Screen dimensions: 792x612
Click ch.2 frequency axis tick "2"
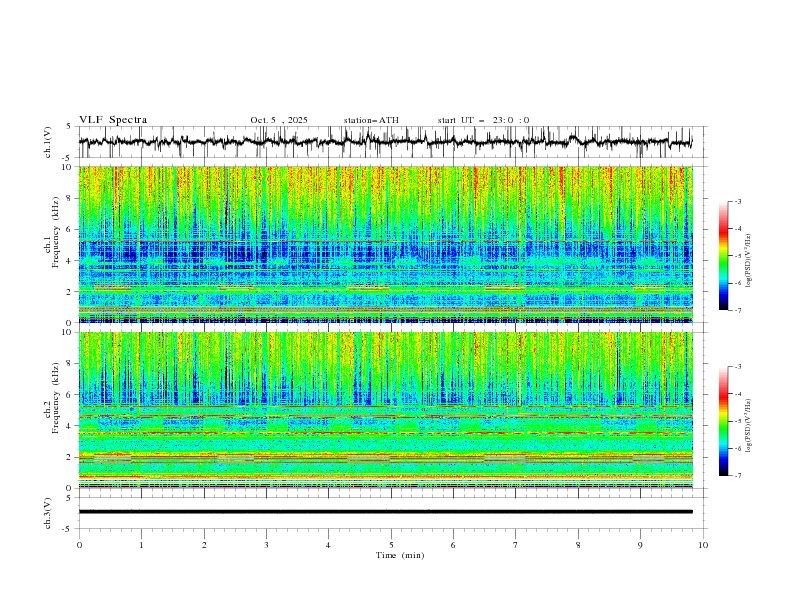[70, 457]
